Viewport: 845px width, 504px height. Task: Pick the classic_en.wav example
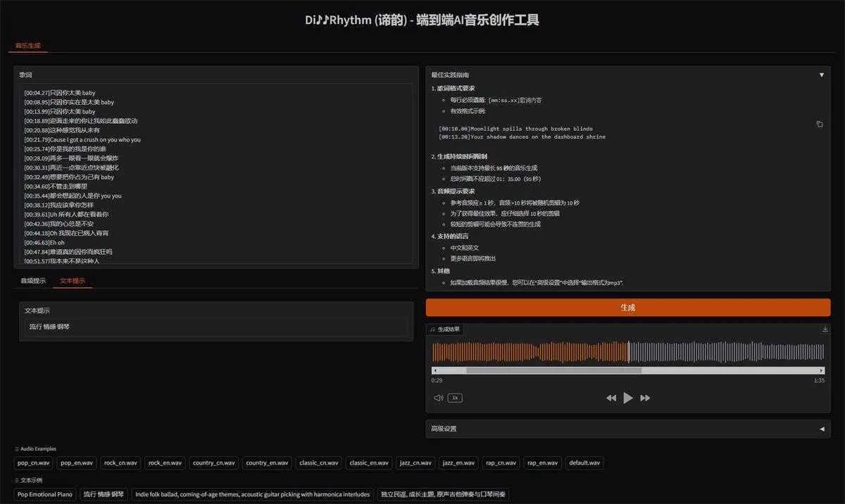[x=369, y=462]
